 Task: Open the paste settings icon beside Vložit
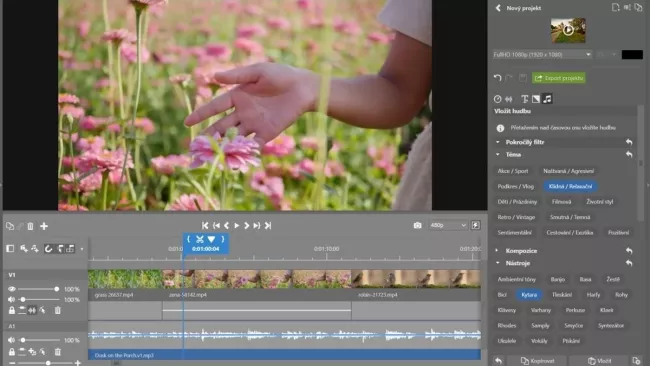point(637,361)
